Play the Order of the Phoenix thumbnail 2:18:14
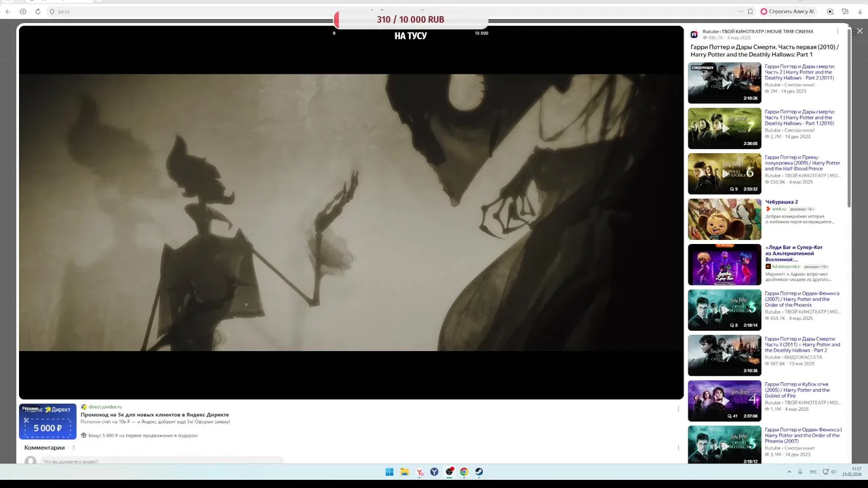Screen dimensions: 868x488 click(x=724, y=310)
